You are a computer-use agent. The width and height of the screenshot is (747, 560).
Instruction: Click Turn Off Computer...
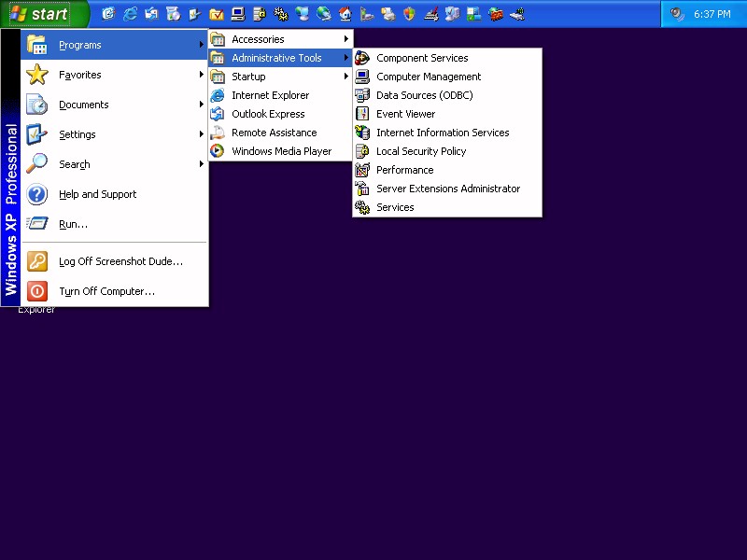[x=106, y=291]
